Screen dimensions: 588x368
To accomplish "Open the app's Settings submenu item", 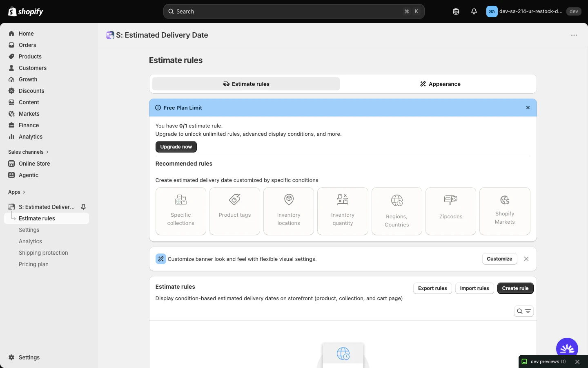I will point(29,230).
